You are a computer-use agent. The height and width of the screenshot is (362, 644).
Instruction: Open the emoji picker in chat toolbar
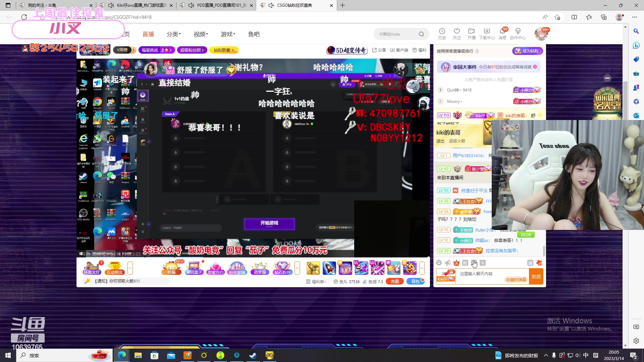439,263
